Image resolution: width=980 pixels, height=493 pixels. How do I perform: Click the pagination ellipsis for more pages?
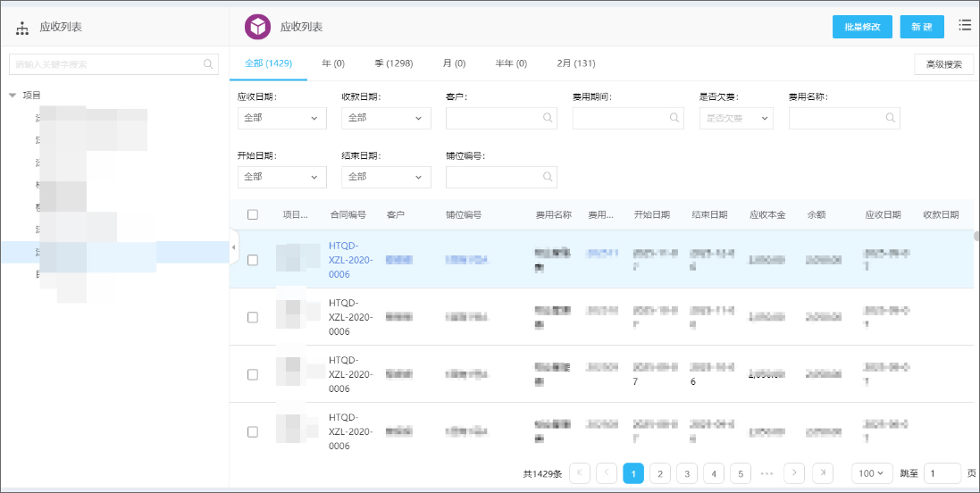point(767,473)
